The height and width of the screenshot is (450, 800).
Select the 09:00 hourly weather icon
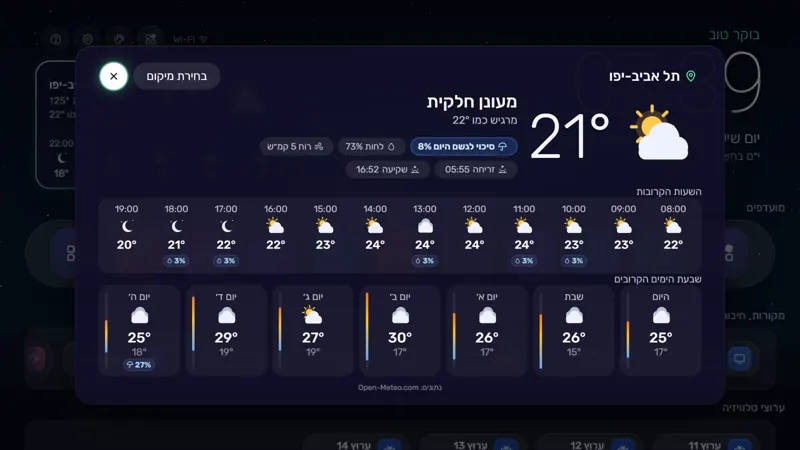[x=623, y=226]
